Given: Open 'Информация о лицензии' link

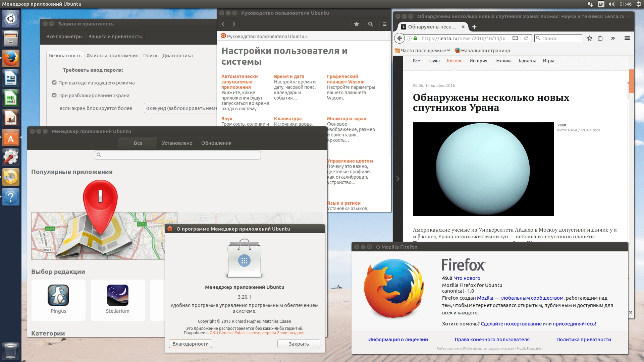Looking at the screenshot, I should click(398, 340).
